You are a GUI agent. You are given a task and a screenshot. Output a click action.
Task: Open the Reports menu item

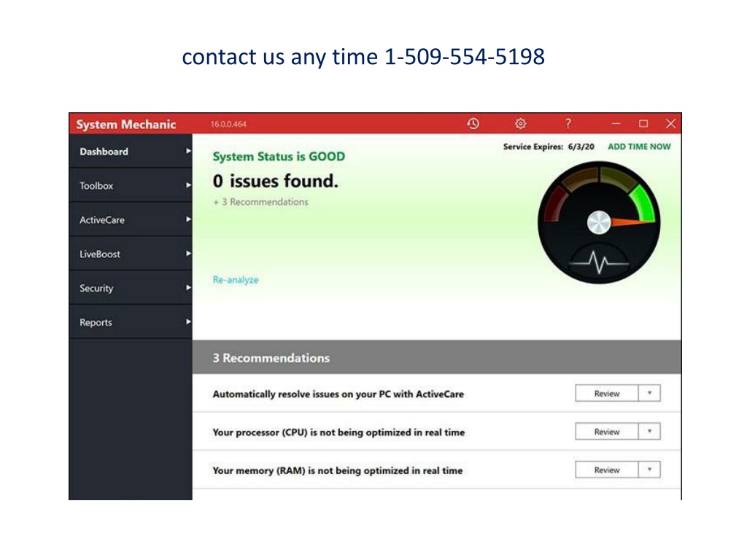point(131,322)
